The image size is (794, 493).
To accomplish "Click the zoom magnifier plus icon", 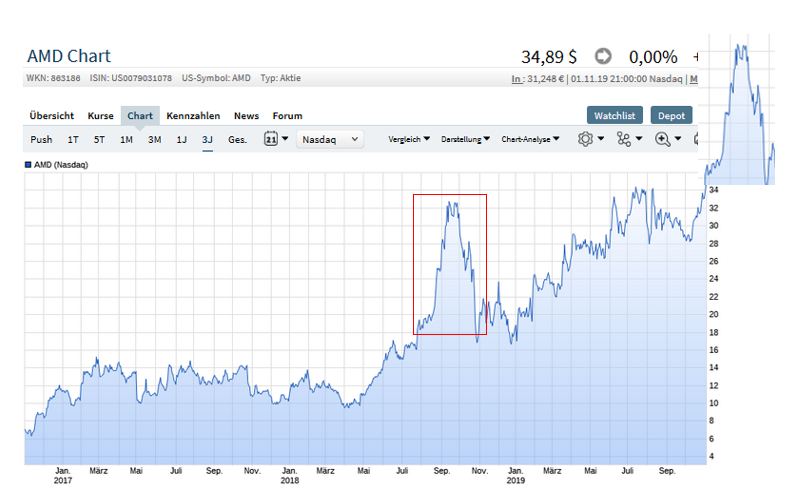I will point(662,139).
